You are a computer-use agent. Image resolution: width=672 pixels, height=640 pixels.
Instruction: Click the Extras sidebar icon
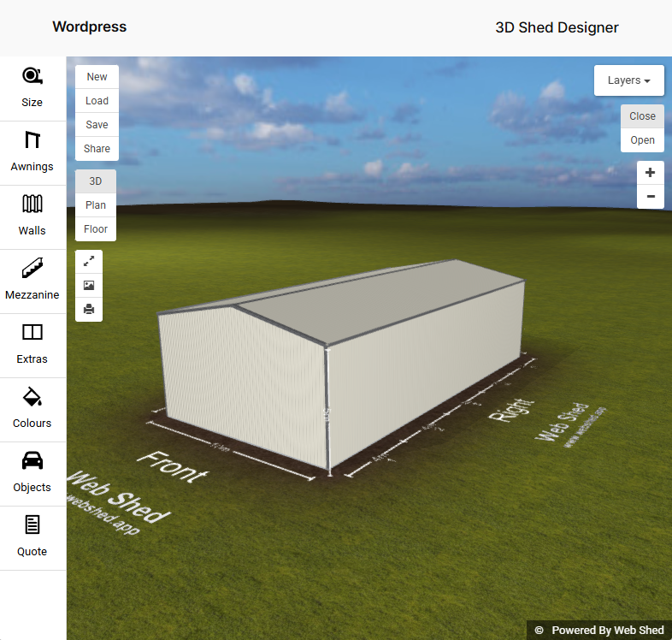(x=32, y=345)
